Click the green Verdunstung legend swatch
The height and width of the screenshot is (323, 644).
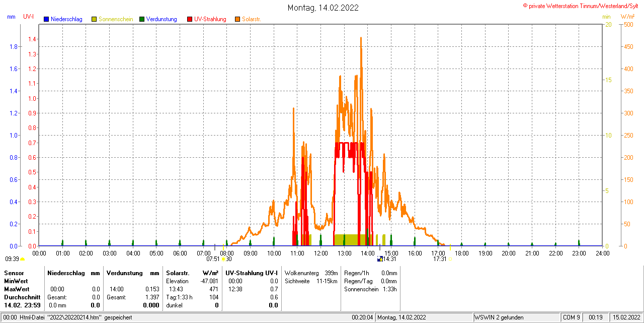click(142, 19)
